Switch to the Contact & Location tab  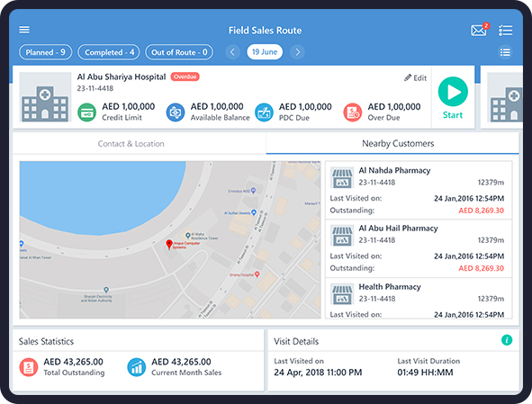140,143
